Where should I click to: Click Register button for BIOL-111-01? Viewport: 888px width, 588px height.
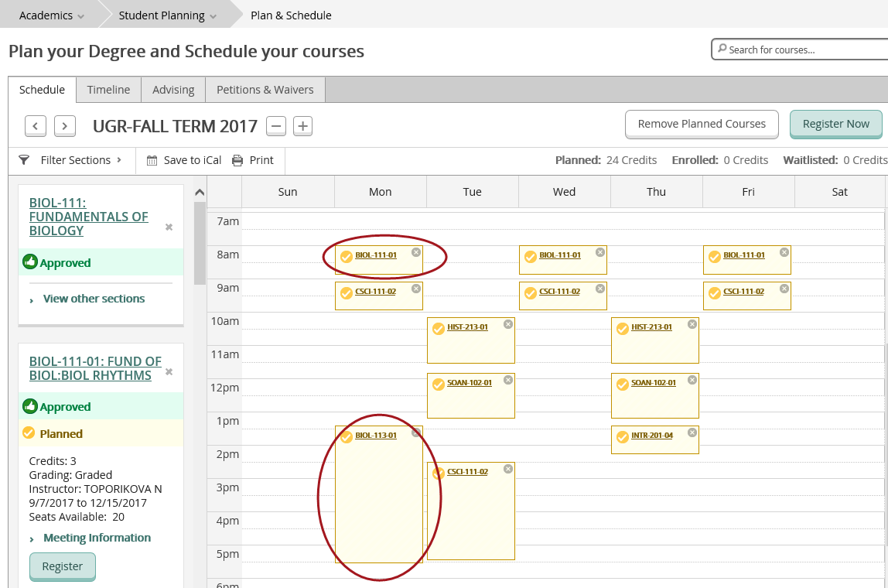tap(63, 566)
